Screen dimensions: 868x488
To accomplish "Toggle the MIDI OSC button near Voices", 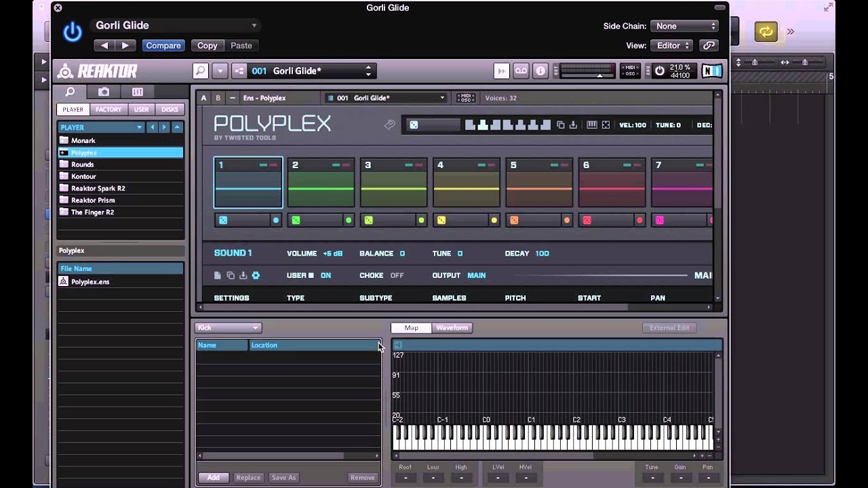I will point(466,98).
